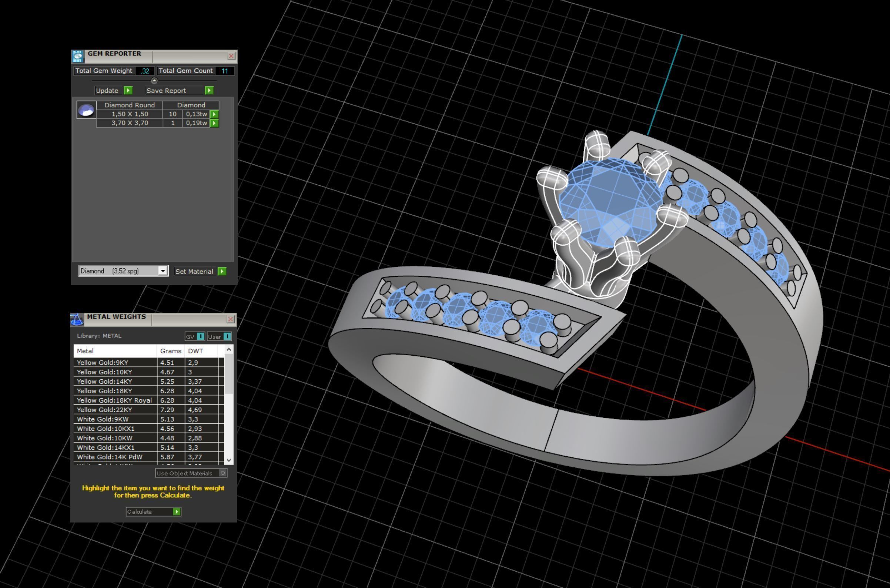Click the Total Gem Count value 11
Image resolution: width=890 pixels, height=588 pixels.
click(x=225, y=71)
